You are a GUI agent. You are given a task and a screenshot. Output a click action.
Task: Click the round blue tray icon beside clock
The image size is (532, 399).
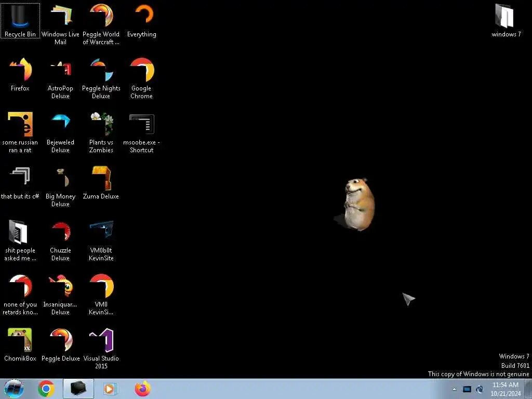480,389
